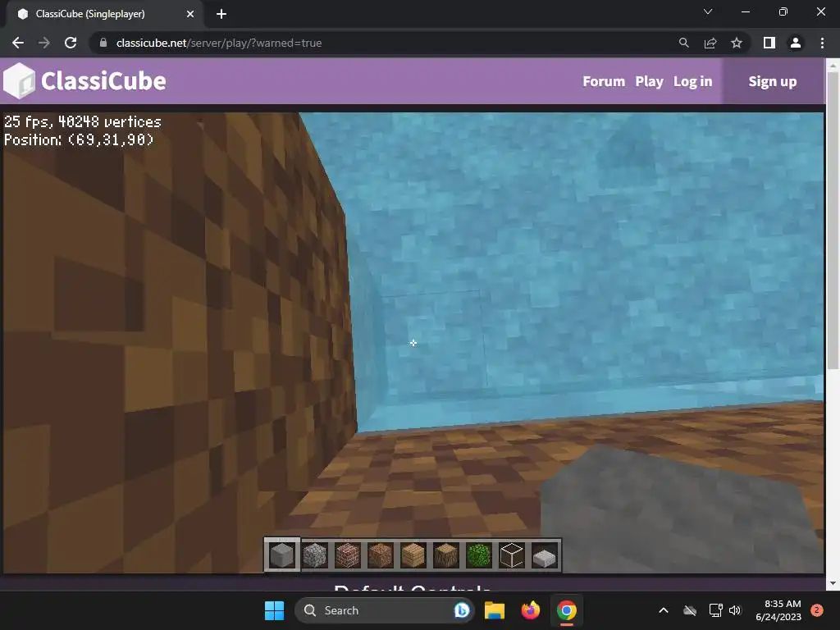Image resolution: width=840 pixels, height=630 pixels.
Task: Select the dirt block in hotbar
Action: (381, 555)
